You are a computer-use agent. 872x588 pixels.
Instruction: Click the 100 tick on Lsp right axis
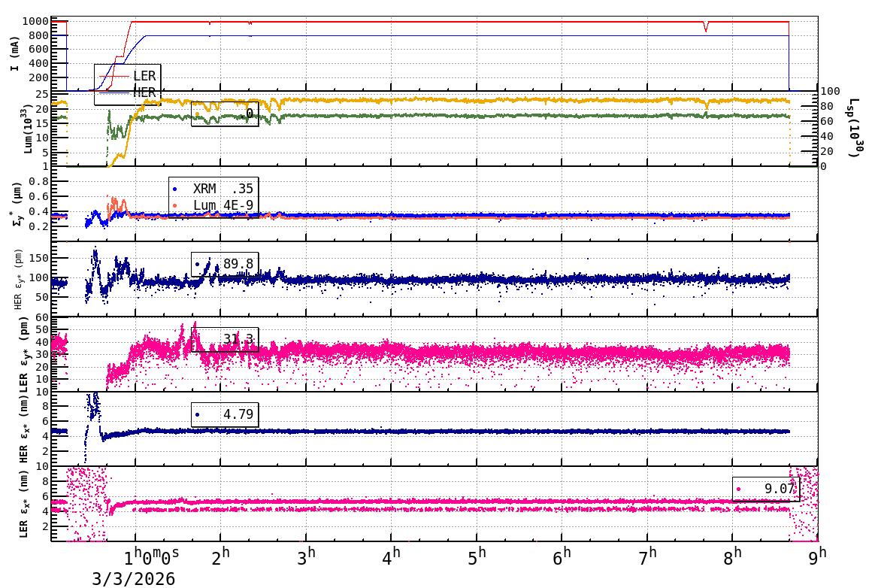click(831, 91)
